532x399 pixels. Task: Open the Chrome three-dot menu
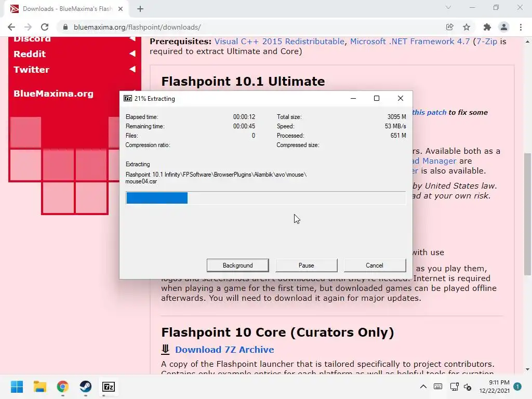tap(521, 27)
